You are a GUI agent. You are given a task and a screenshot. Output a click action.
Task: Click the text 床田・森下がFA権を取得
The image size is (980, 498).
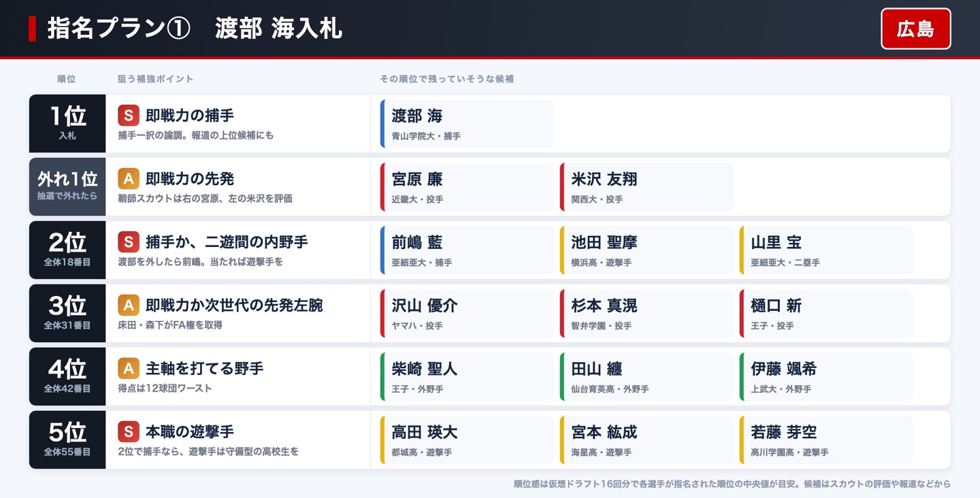pyautogui.click(x=170, y=325)
